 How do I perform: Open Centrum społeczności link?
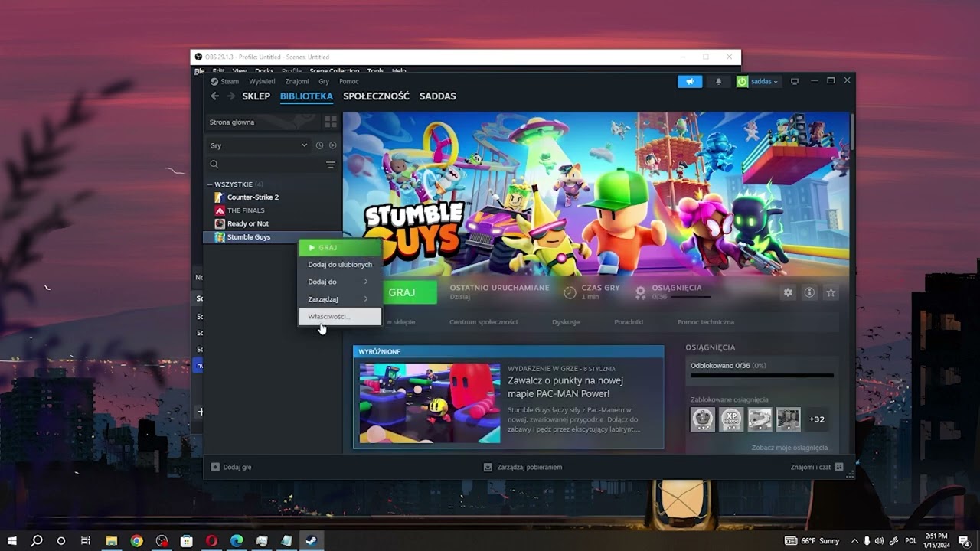pos(483,322)
